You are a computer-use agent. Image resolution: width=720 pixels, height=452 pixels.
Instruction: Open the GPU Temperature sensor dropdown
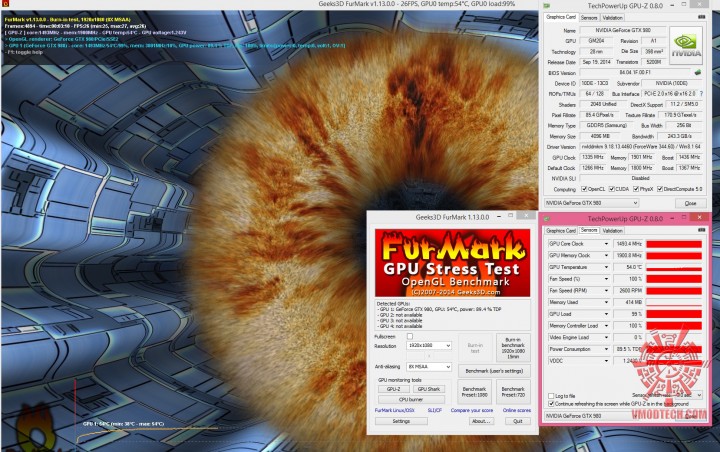click(x=606, y=267)
